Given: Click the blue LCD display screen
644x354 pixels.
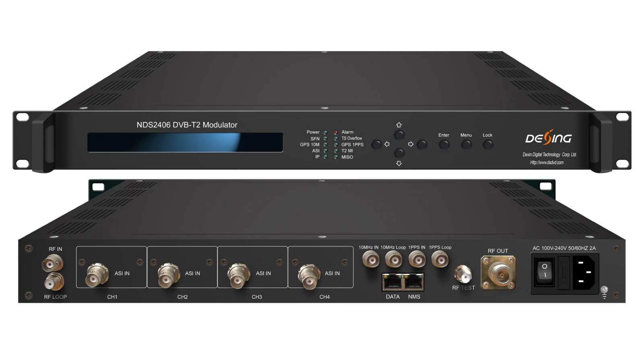Looking at the screenshot, I should pos(185,142).
